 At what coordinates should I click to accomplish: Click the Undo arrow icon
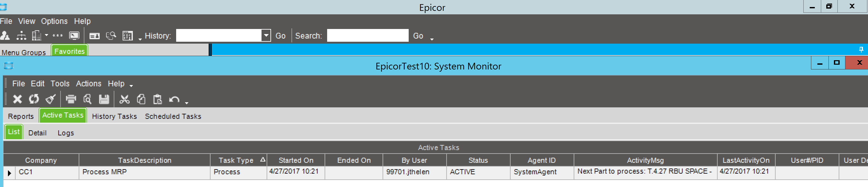pyautogui.click(x=174, y=99)
